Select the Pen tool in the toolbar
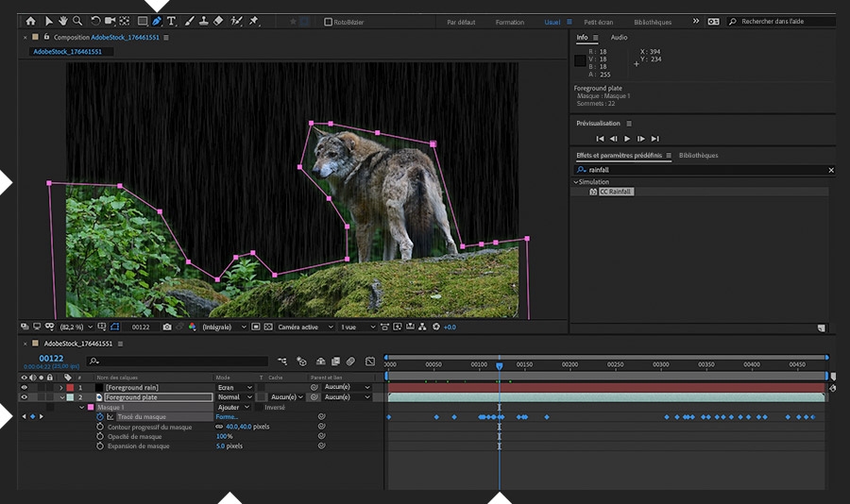 157,21
